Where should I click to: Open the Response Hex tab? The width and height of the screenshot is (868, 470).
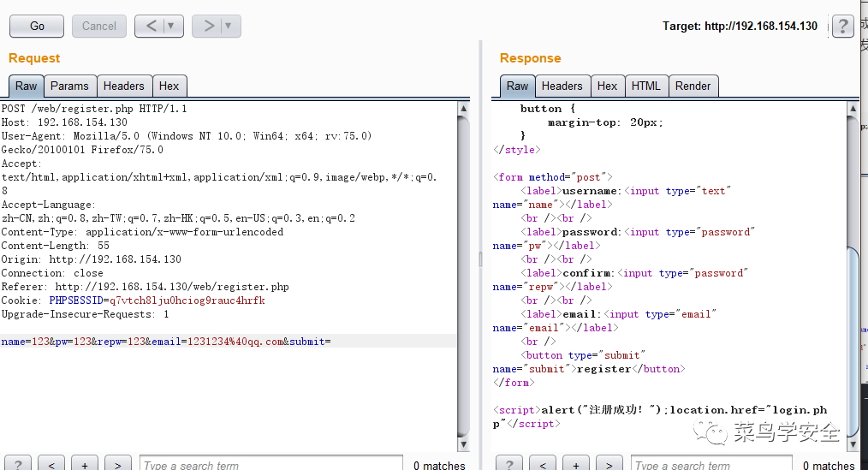pyautogui.click(x=607, y=86)
